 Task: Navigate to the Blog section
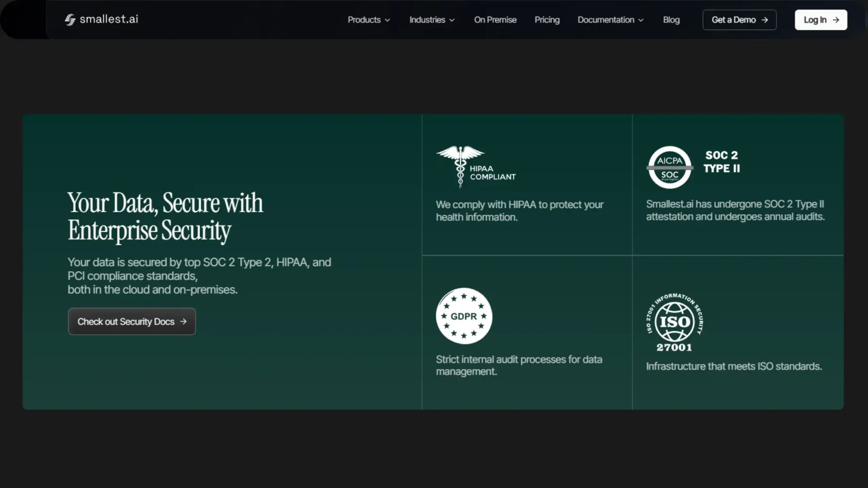coord(671,20)
